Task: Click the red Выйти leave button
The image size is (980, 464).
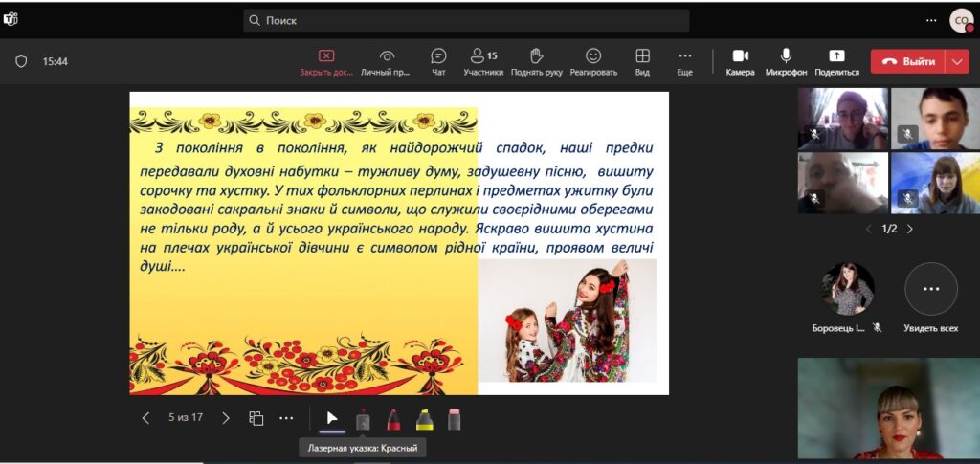Action: [x=907, y=61]
